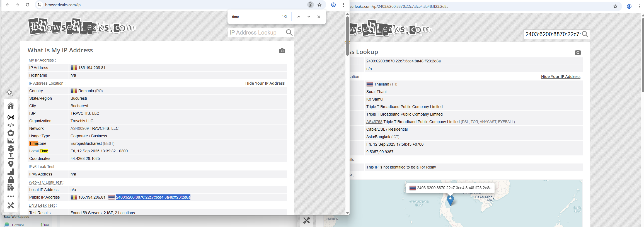
Task: Click 185.194.206.81 in the IP Address row
Action: (x=92, y=68)
